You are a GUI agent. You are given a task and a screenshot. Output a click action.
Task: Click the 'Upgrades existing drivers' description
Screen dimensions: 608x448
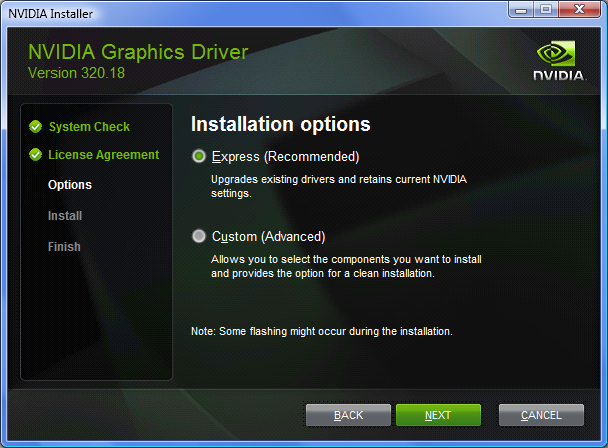(x=339, y=186)
